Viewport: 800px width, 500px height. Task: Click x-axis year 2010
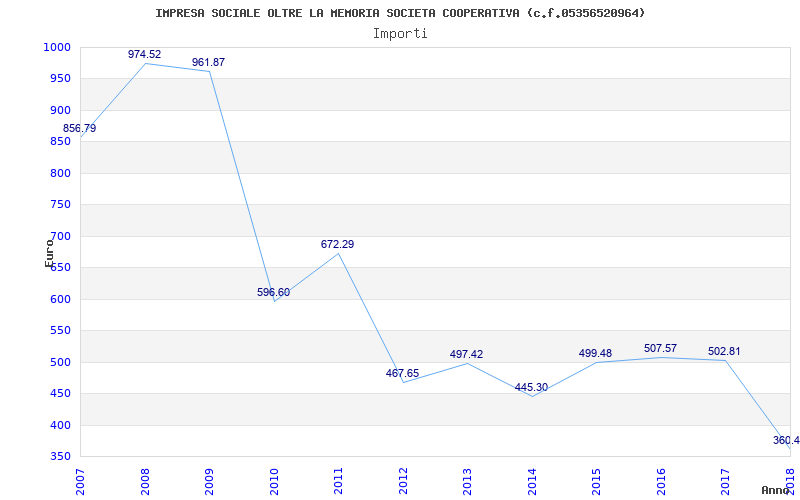click(274, 481)
